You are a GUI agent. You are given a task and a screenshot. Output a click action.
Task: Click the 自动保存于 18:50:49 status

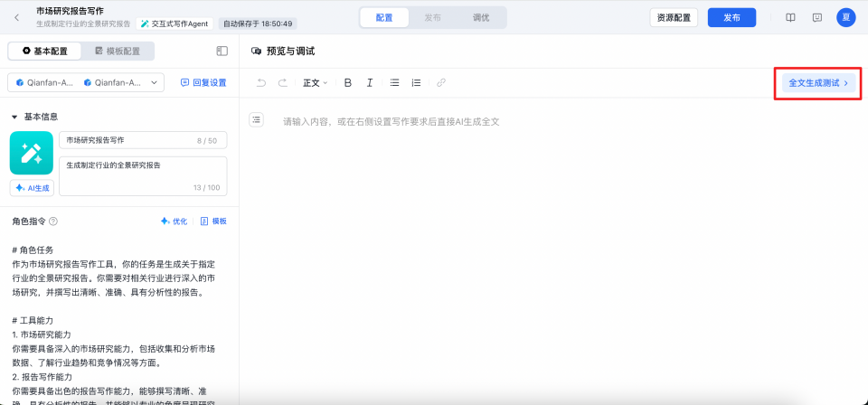258,24
